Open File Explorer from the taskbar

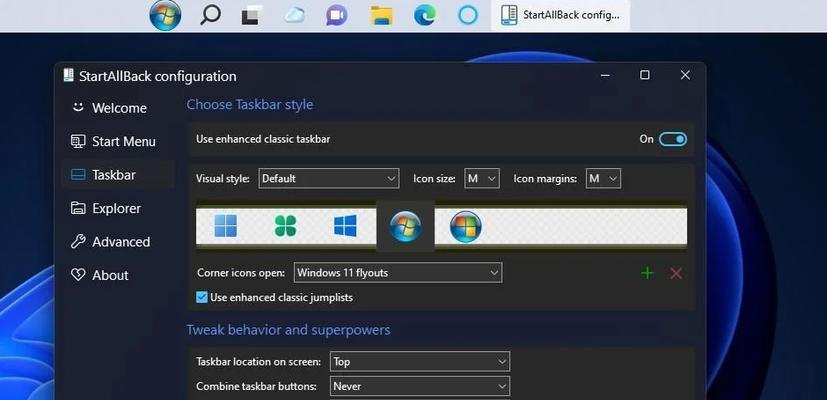[381, 15]
